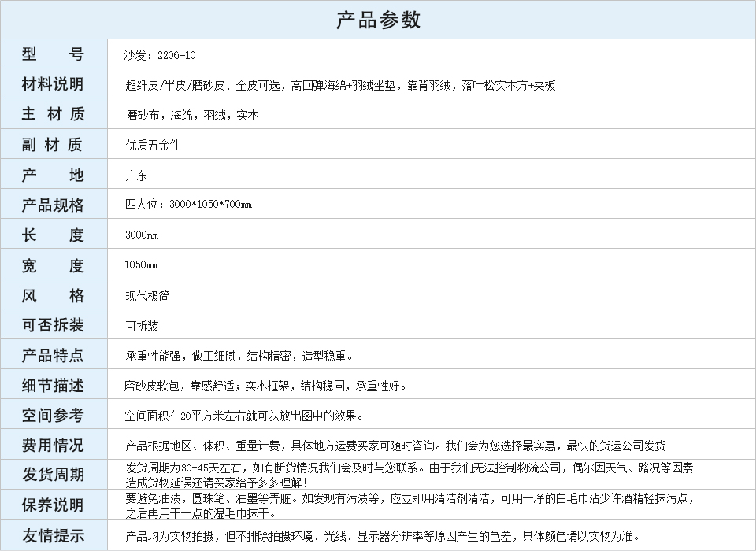Select the value 四人位：3000*1050*700mm
The height and width of the screenshot is (551, 756).
click(188, 204)
